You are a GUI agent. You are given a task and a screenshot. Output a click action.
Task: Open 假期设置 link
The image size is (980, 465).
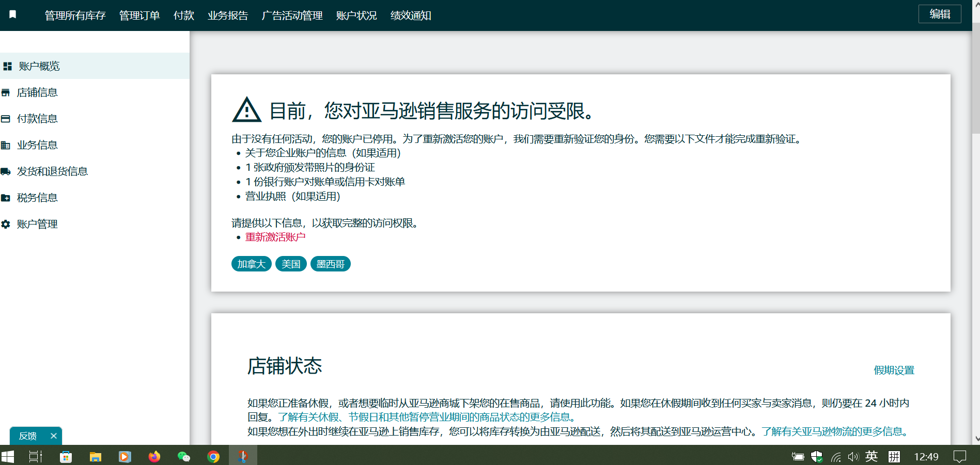894,370
